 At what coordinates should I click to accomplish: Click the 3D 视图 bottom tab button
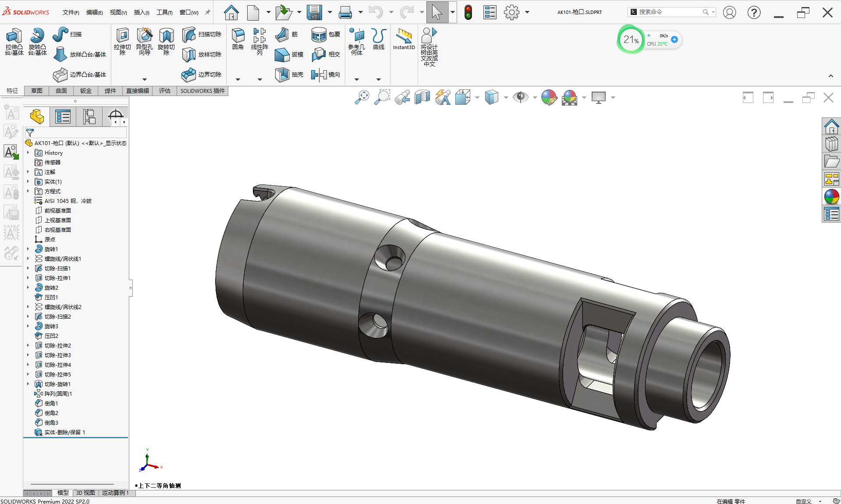(x=85, y=493)
